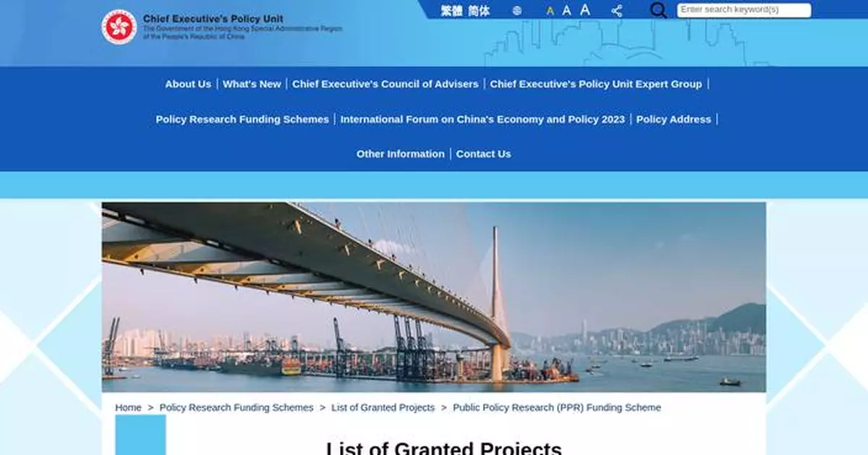Open International Forum on China's Economy 2023
The width and height of the screenshot is (868, 455).
click(482, 119)
